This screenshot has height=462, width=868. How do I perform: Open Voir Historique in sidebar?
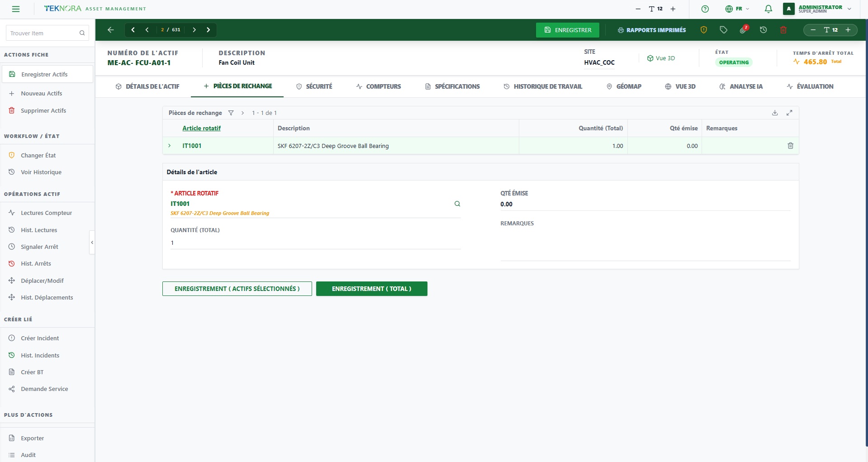[41, 172]
